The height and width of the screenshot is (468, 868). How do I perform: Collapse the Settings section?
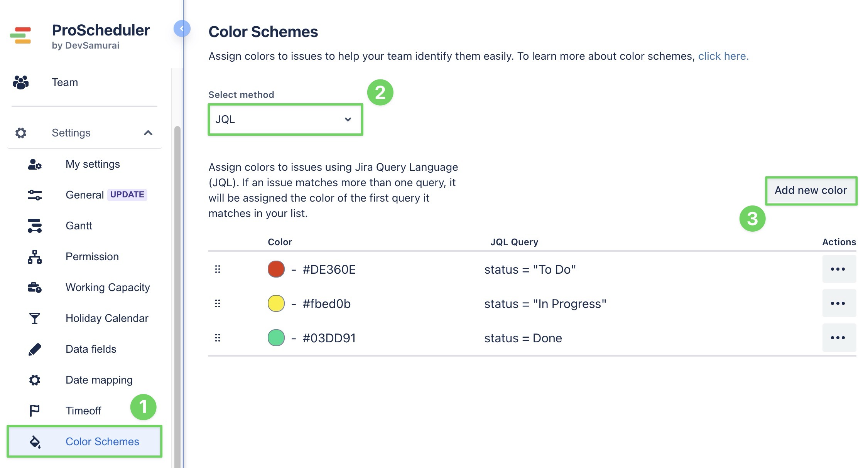149,133
